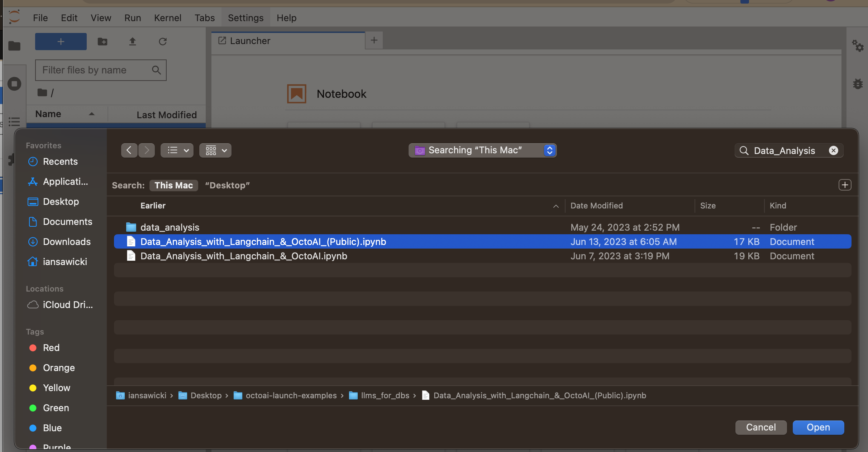Expand the grouping options dropdown

[215, 150]
